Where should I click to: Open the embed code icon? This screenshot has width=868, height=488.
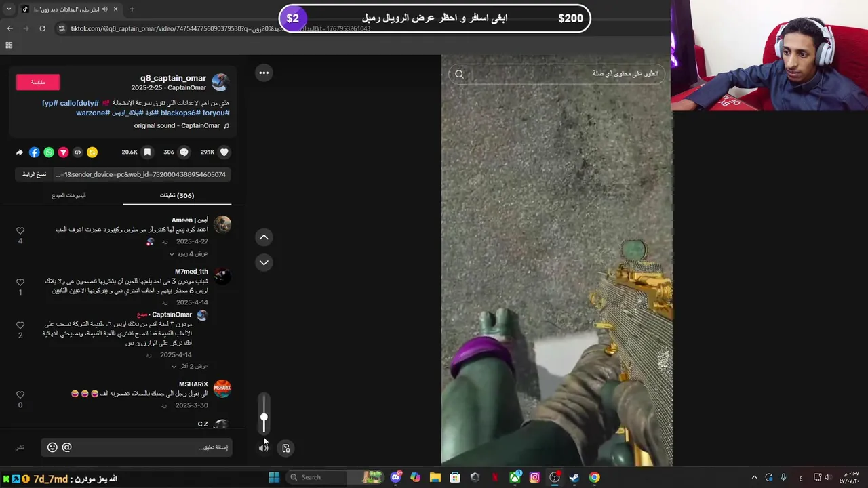[x=77, y=152]
